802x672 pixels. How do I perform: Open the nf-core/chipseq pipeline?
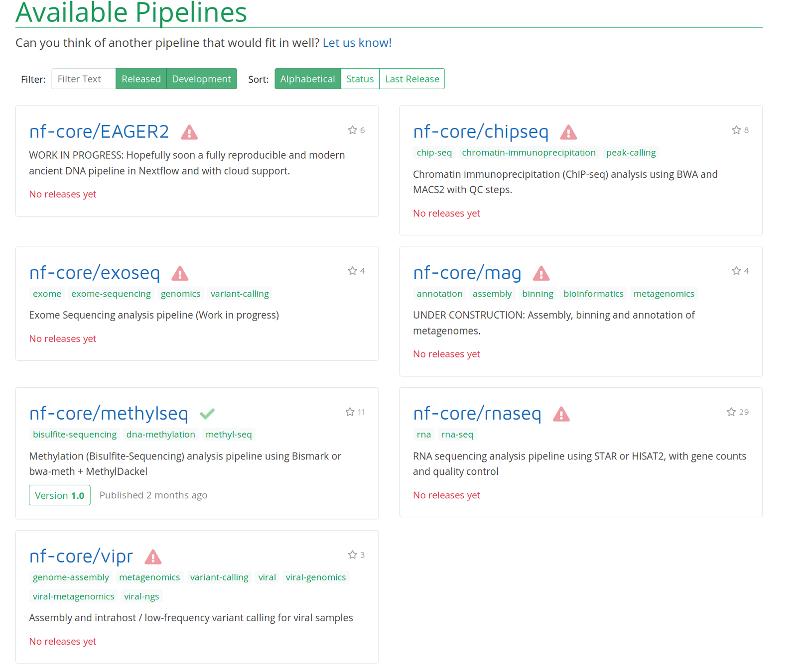pyautogui.click(x=481, y=131)
